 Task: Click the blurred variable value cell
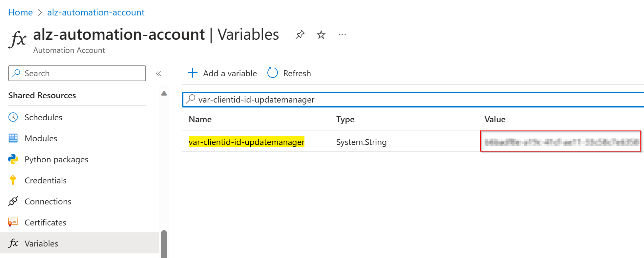coord(561,142)
